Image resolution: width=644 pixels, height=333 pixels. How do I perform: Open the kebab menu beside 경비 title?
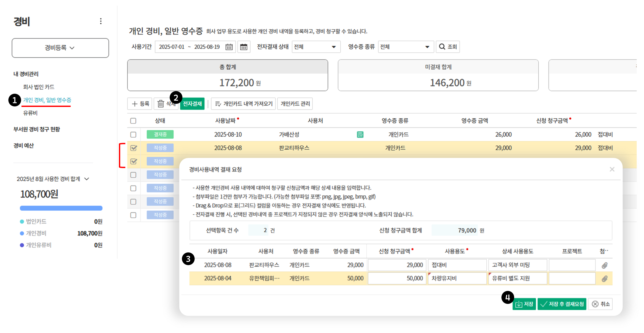tap(101, 21)
